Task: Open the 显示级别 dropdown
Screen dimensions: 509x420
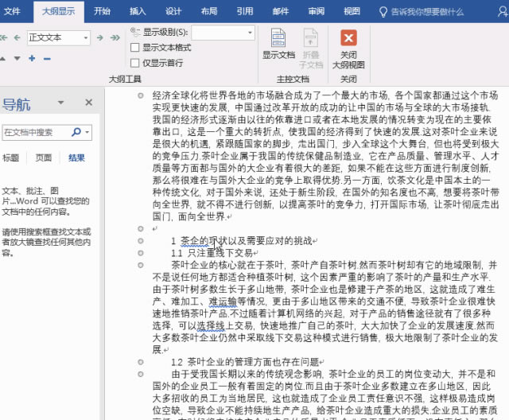Action: coord(250,33)
